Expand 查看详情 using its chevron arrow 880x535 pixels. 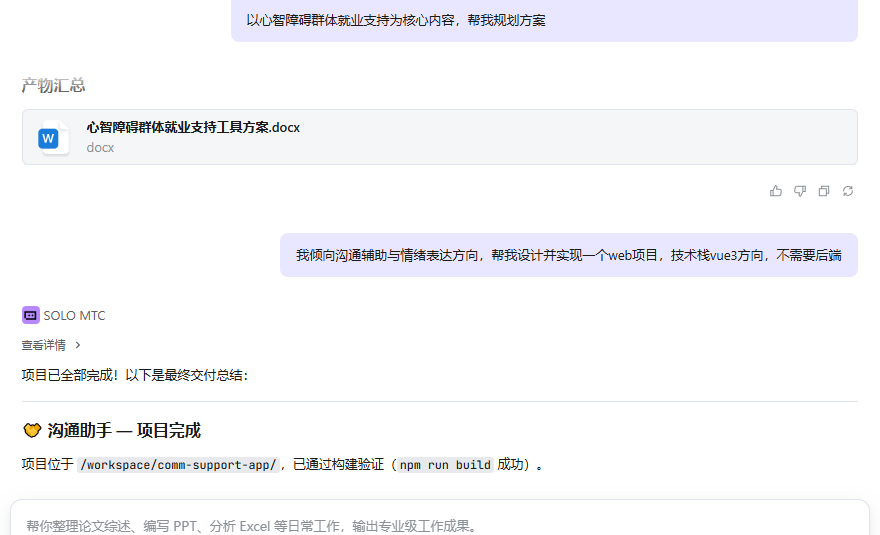(x=78, y=345)
